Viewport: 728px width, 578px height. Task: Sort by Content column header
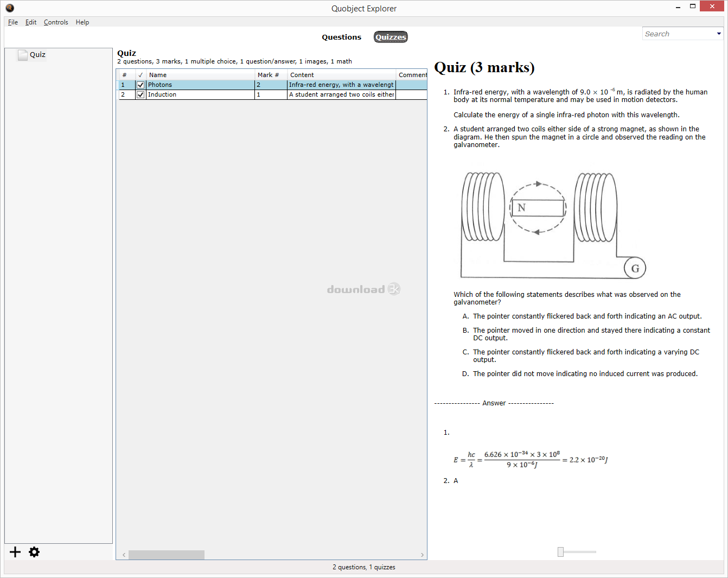[x=341, y=75]
